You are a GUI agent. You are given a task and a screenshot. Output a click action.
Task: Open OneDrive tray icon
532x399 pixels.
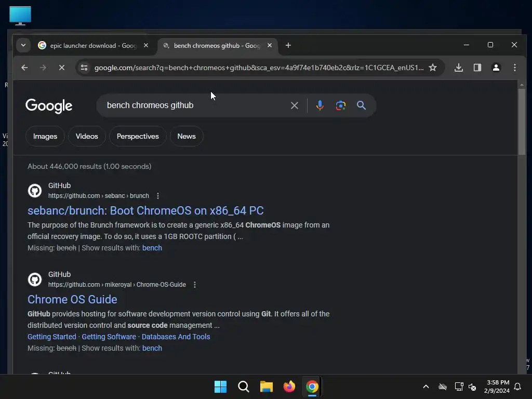click(x=443, y=387)
